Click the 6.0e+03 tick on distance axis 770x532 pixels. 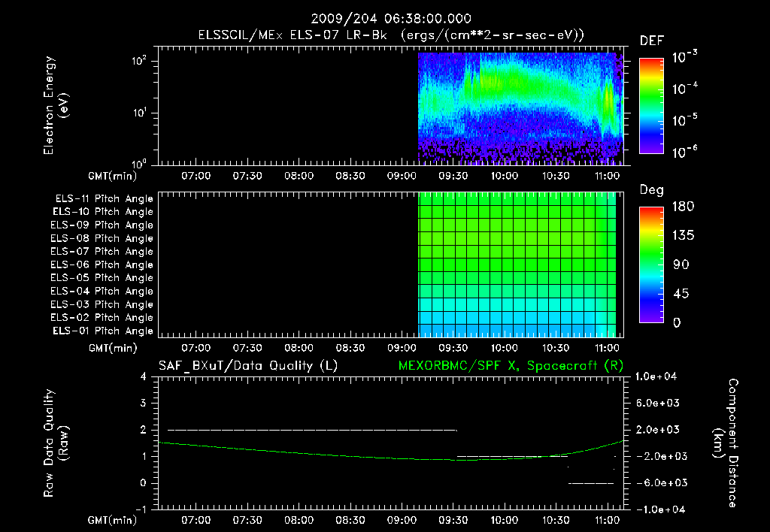657,403
